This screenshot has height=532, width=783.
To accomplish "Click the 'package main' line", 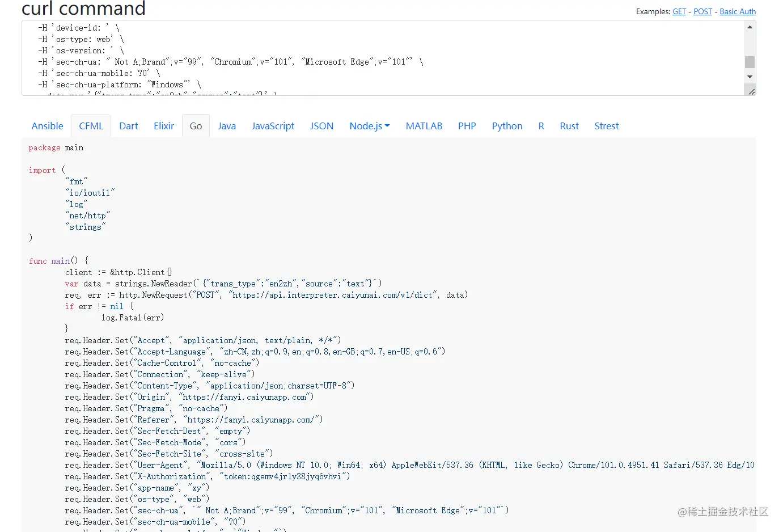I will point(56,148).
